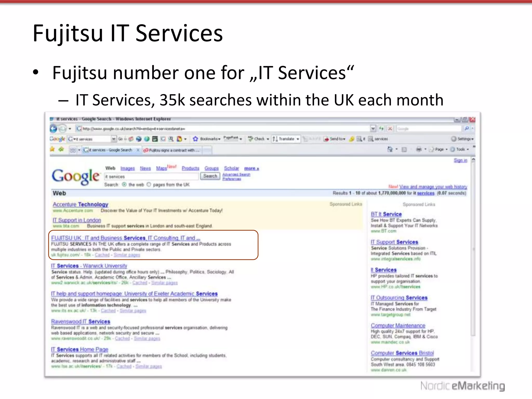This screenshot has width=532, height=399.
Task: Open Google Scholar link
Action: [x=231, y=168]
